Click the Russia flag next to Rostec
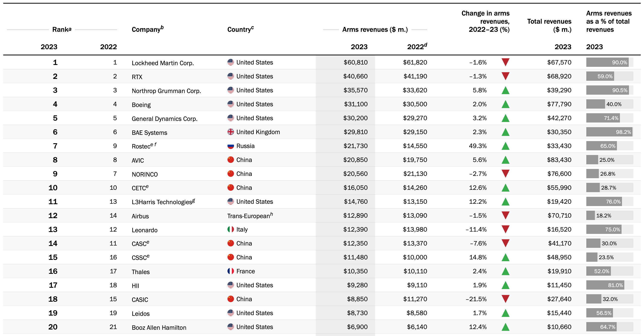Viewport: 644px width, 336px height. point(230,146)
